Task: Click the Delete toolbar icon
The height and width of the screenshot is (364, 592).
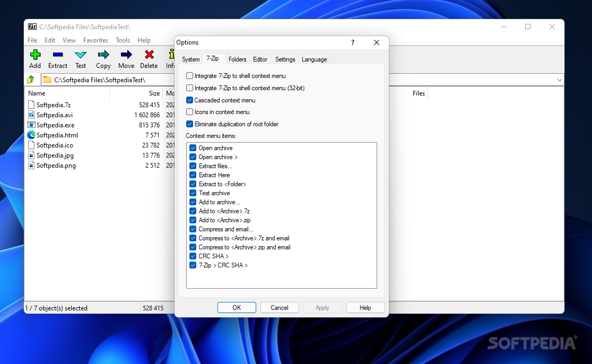Action: pyautogui.click(x=149, y=55)
